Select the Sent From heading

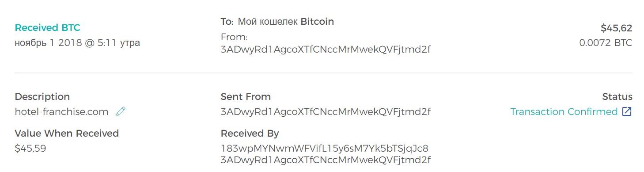(246, 97)
